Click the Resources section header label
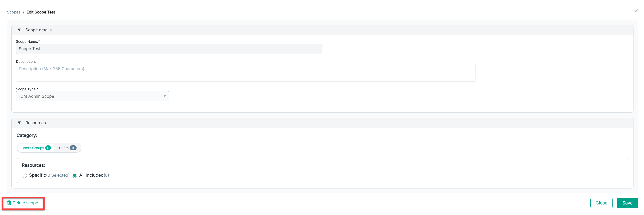The image size is (644, 215). [36, 123]
